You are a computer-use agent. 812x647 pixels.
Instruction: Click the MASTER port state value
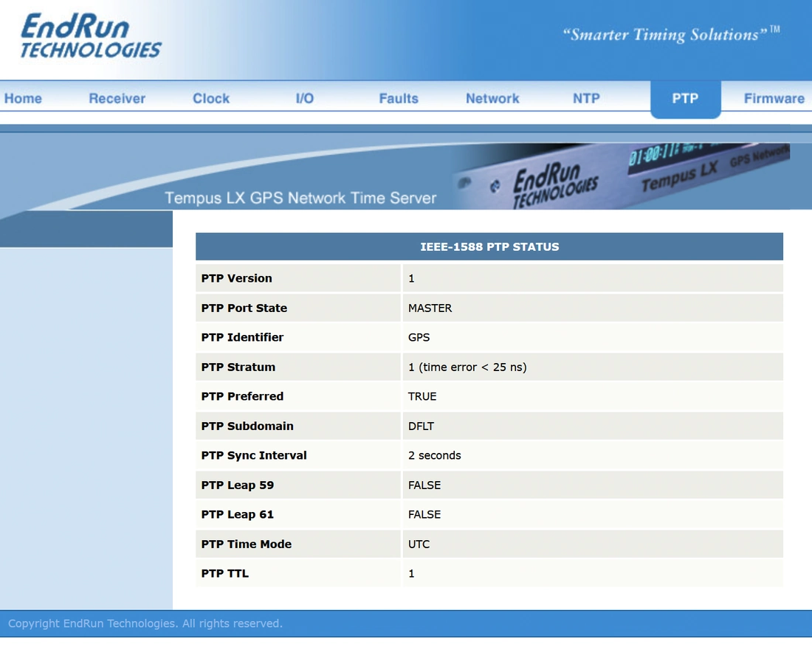tap(430, 308)
